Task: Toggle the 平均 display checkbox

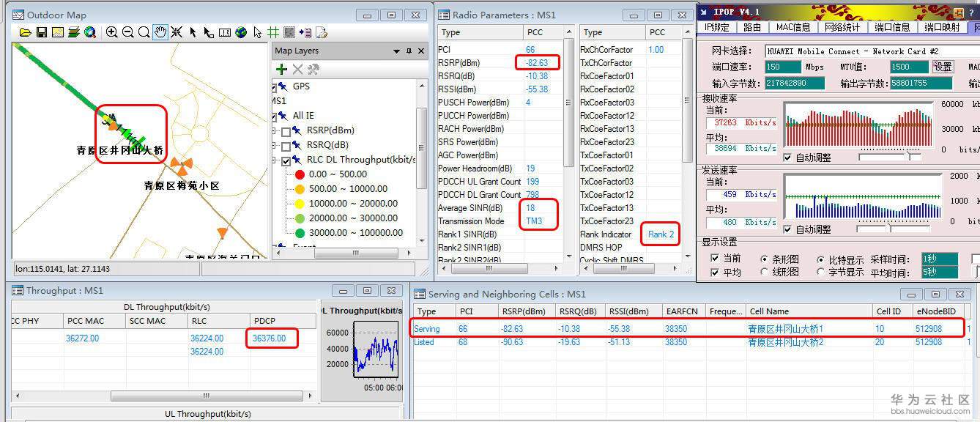Action: pos(715,273)
